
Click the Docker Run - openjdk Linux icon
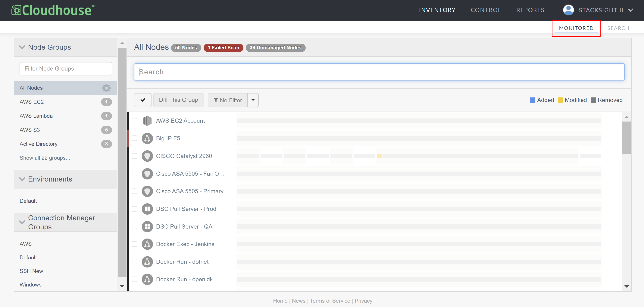click(x=147, y=279)
